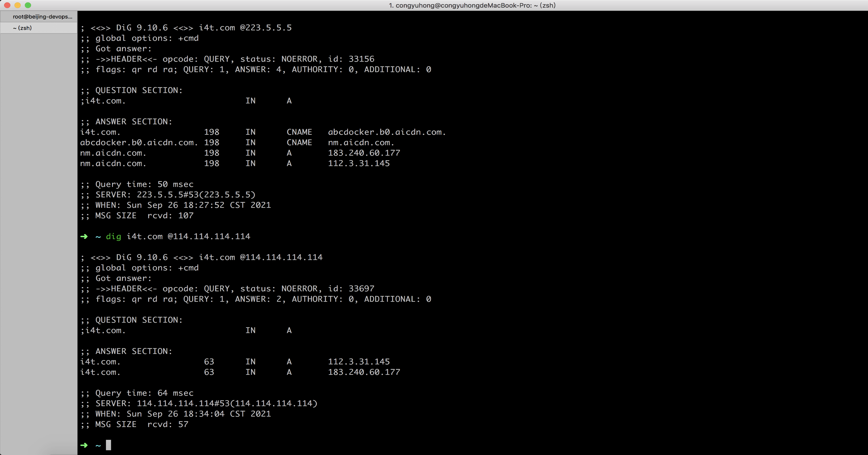868x455 pixels.
Task: Click the nm.aicdn.com. CNAME target value
Action: tap(361, 143)
